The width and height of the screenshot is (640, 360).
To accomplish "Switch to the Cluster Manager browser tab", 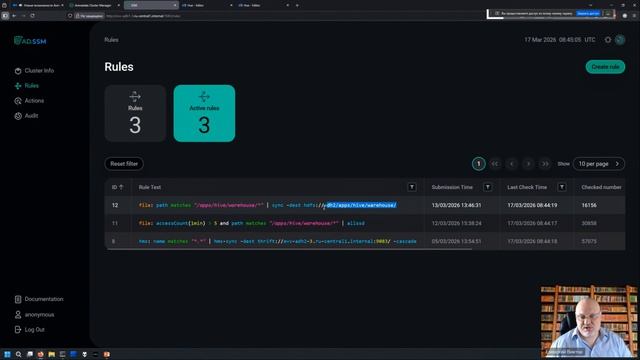I will click(95, 5).
